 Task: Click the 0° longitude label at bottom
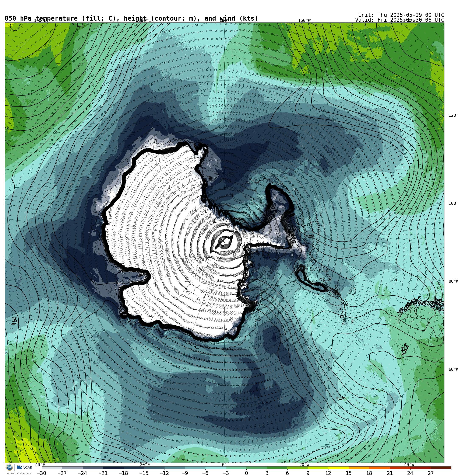pos(224,465)
